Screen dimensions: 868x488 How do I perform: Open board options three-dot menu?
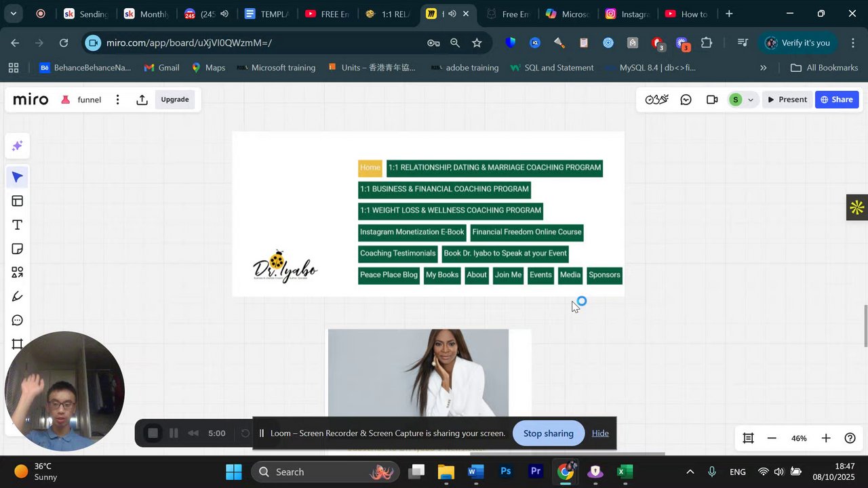117,100
